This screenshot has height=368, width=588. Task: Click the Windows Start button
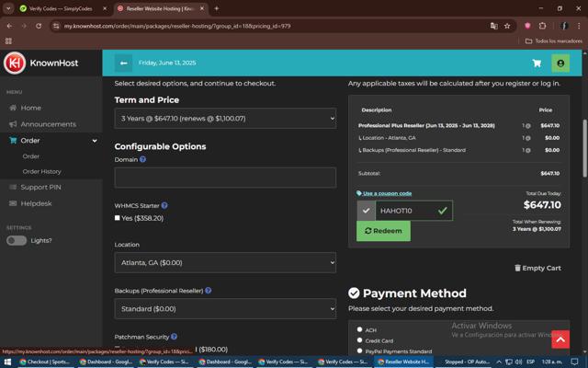(7, 362)
